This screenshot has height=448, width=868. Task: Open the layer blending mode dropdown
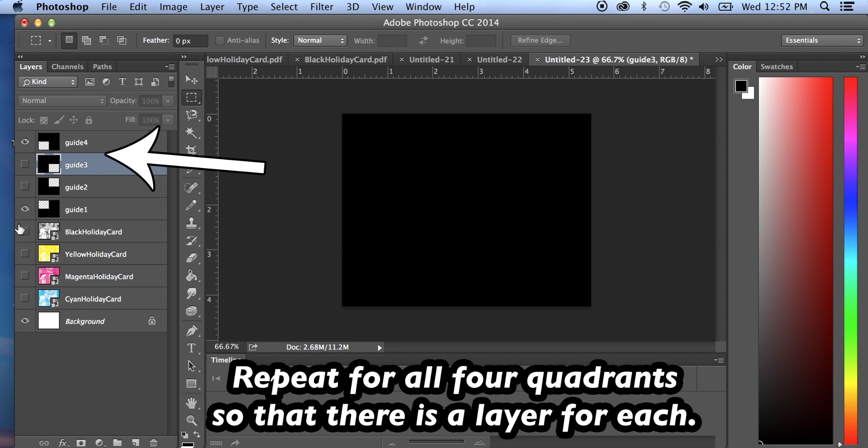pyautogui.click(x=60, y=100)
